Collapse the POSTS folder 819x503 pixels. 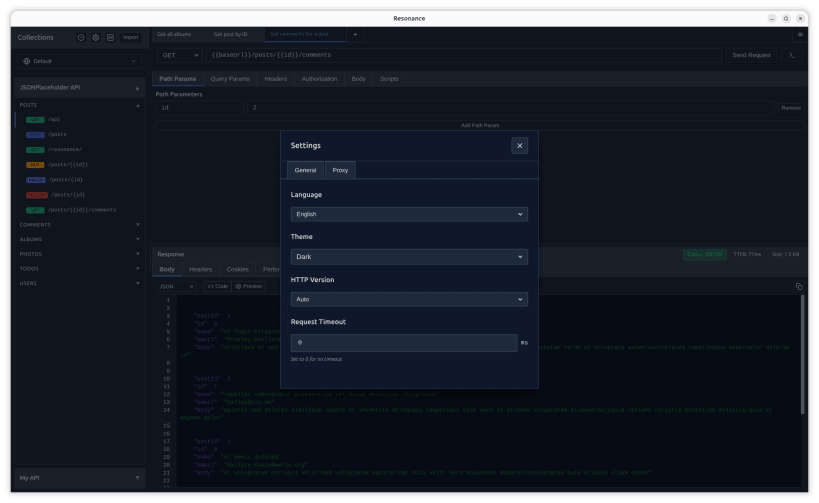click(x=137, y=105)
